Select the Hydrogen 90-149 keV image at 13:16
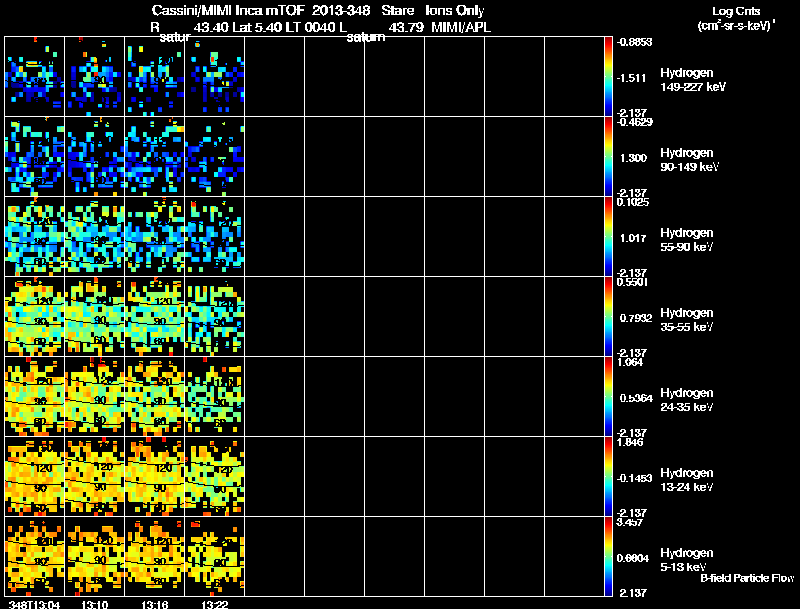This screenshot has height=609, width=800. (155, 157)
